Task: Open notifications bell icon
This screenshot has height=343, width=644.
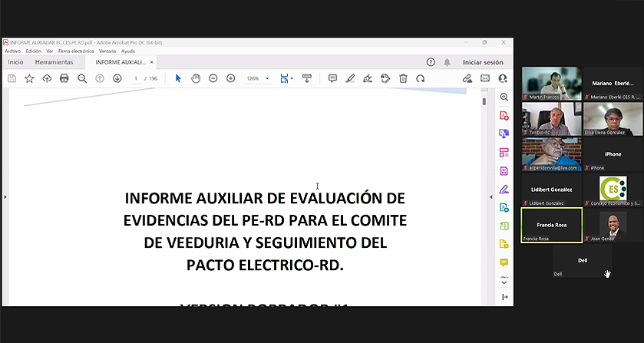Action: [x=447, y=62]
